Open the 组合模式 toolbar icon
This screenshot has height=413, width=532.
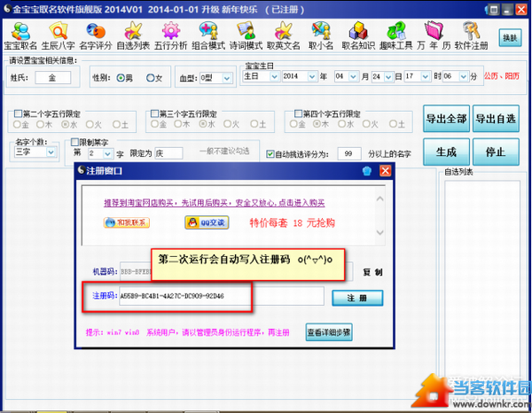pyautogui.click(x=208, y=35)
